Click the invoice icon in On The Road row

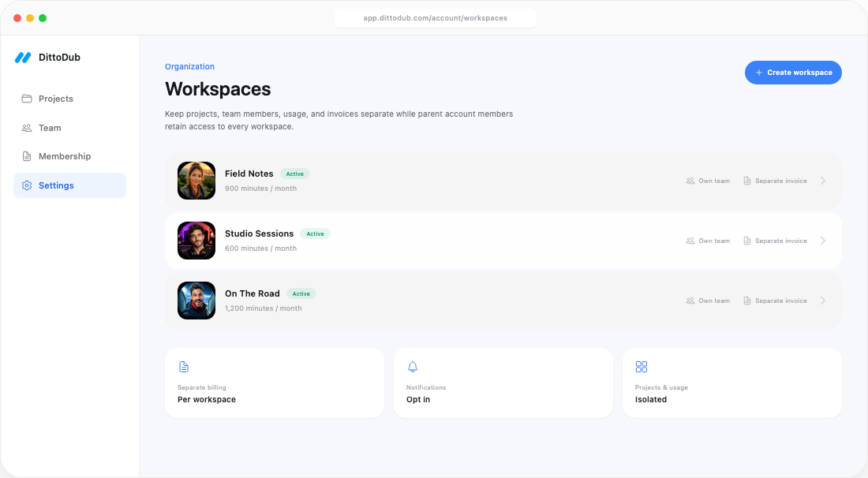point(746,301)
